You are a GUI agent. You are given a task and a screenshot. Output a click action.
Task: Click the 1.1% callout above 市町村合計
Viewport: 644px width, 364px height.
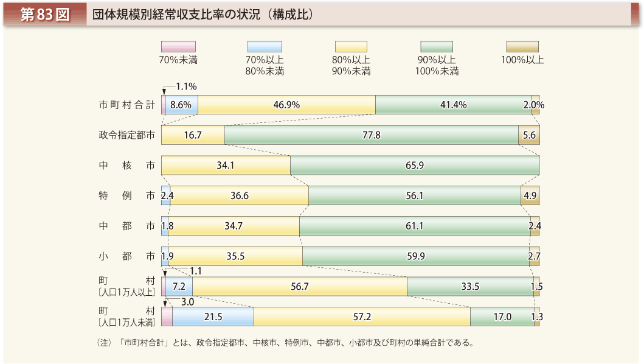[187, 86]
